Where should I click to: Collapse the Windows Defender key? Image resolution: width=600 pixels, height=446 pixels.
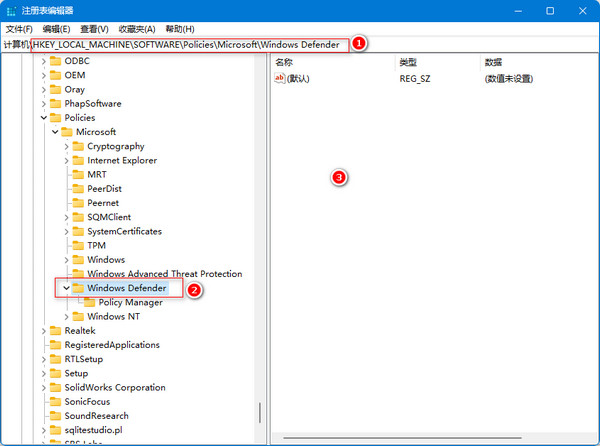pos(67,288)
